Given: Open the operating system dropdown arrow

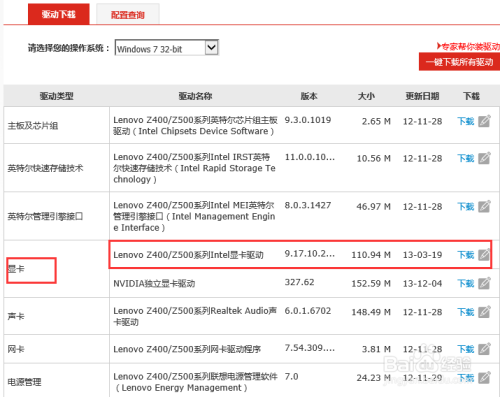Looking at the screenshot, I should [211, 48].
